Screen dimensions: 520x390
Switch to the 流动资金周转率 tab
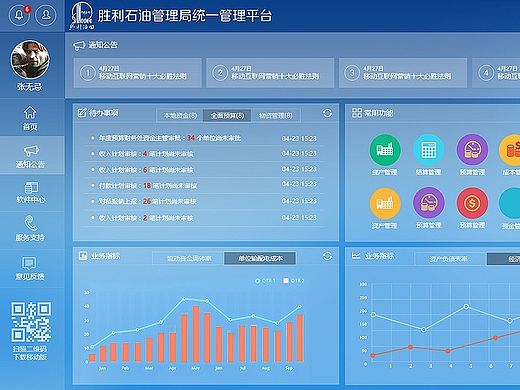[x=189, y=258]
